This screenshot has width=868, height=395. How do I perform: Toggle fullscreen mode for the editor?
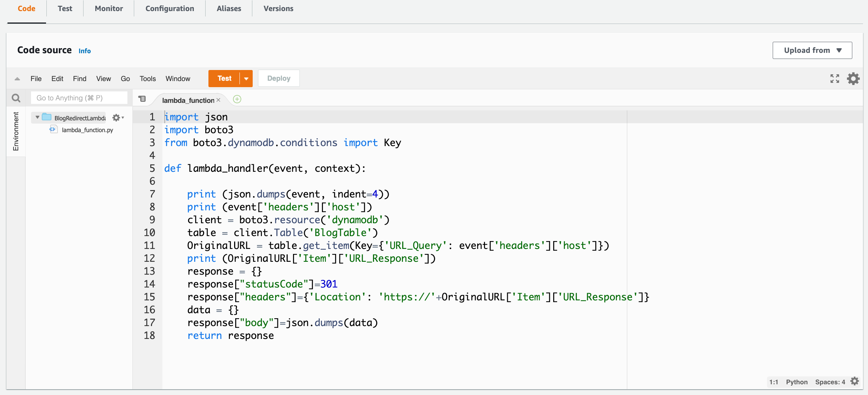[834, 79]
